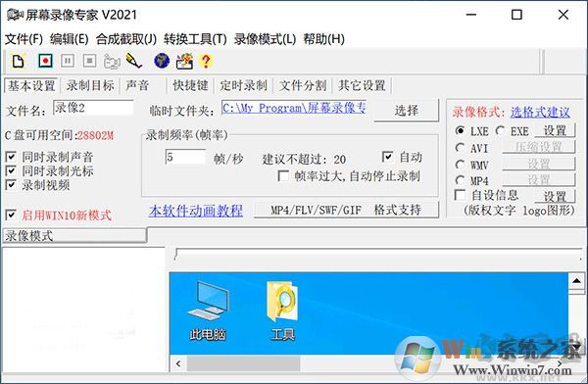Switch to the 文件分割 tab

303,86
